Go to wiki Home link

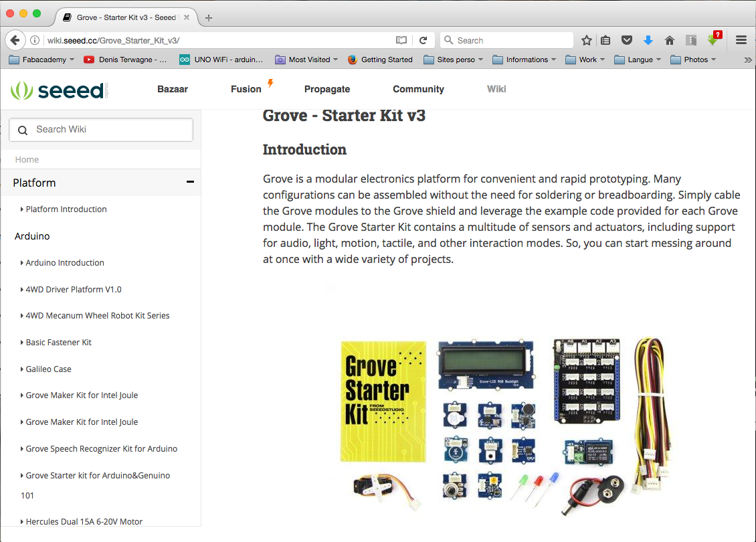coord(27,160)
